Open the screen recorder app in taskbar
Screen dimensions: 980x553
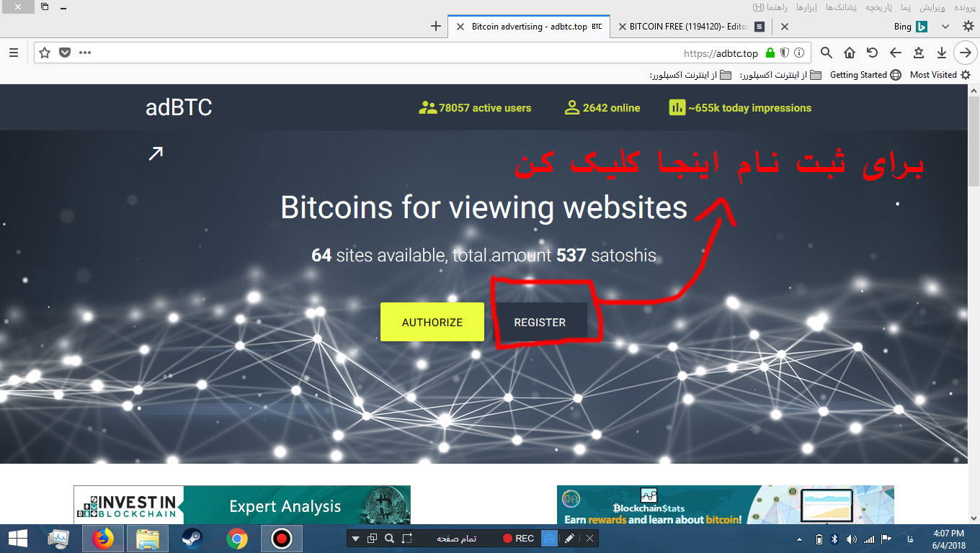(281, 539)
